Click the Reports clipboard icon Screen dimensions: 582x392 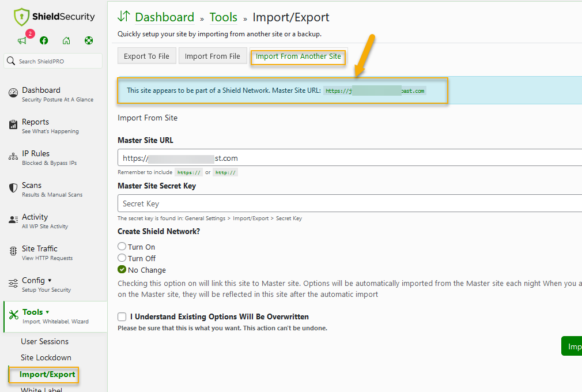click(13, 125)
